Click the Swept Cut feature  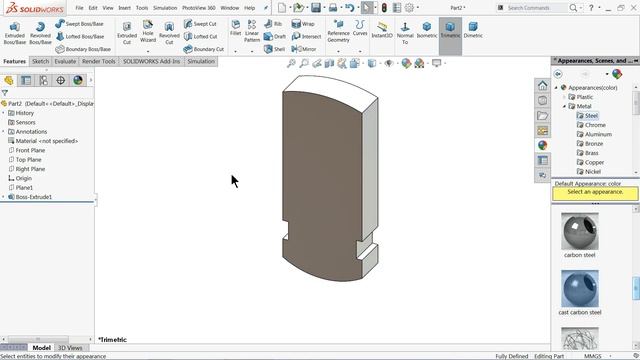[x=200, y=24]
